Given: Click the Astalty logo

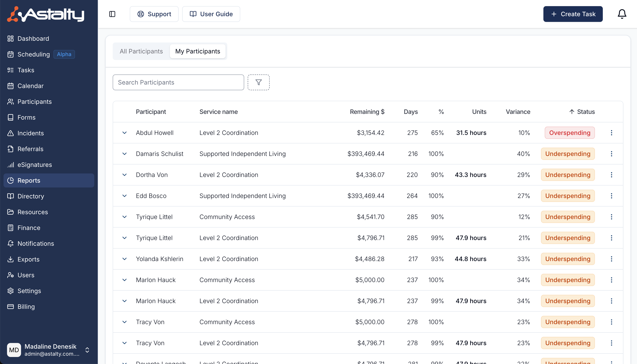Looking at the screenshot, I should click(46, 14).
